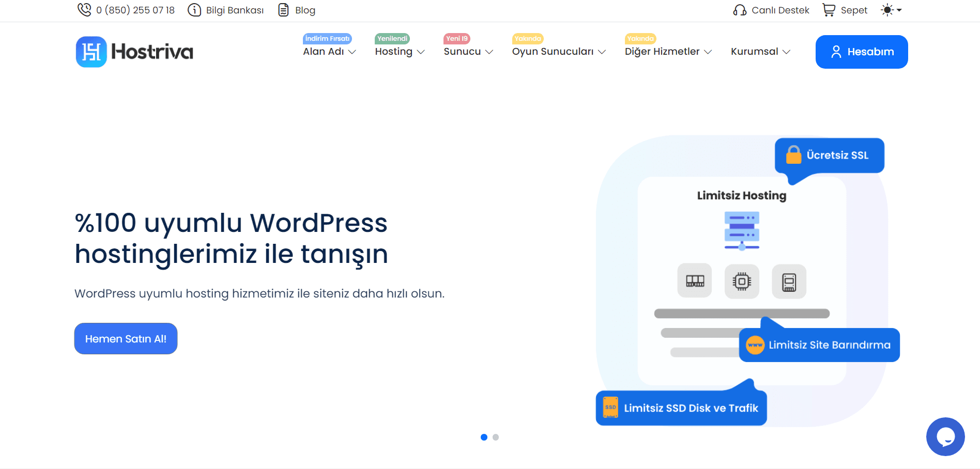The width and height of the screenshot is (980, 469).
Task: Select the first carousel slide dot
Action: coord(484,437)
